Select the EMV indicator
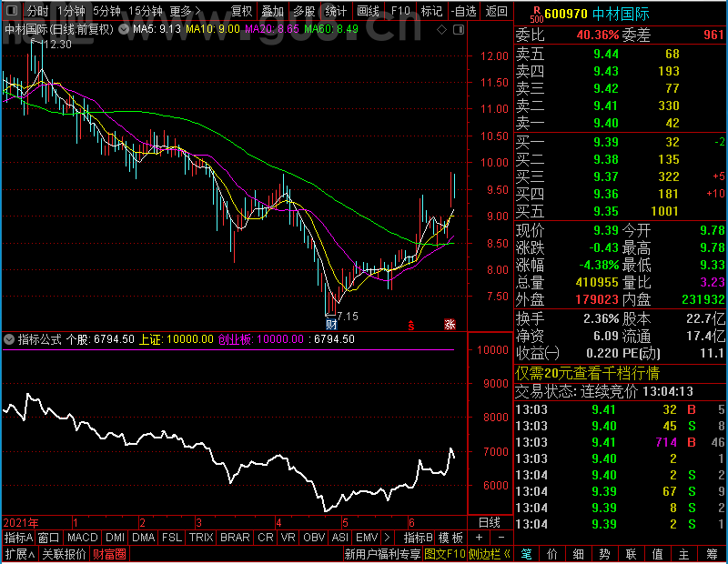This screenshot has width=728, height=564. coord(367,538)
